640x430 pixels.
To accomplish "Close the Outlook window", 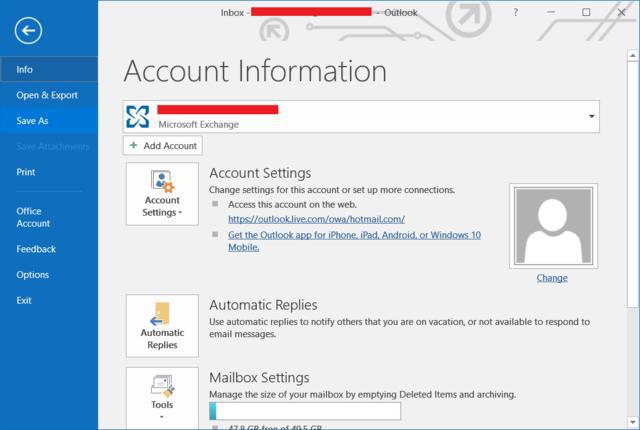I will pos(621,12).
